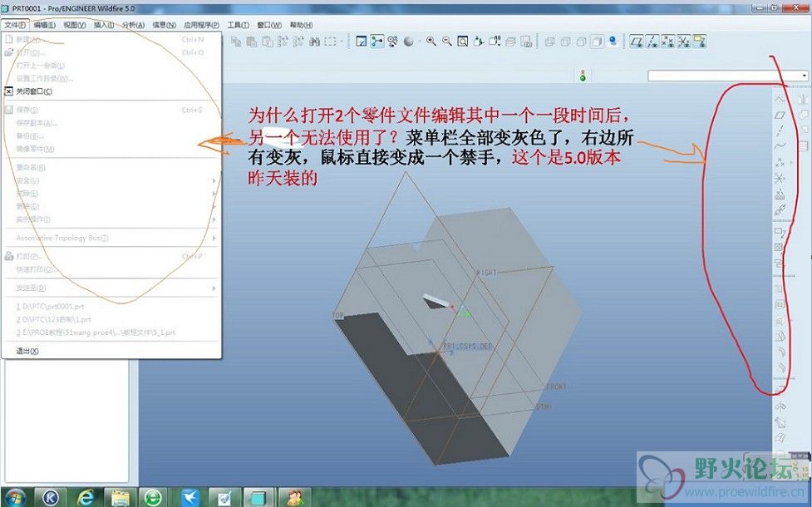The image size is (812, 507).
Task: Open the 应用程序(P) menu
Action: [201, 25]
